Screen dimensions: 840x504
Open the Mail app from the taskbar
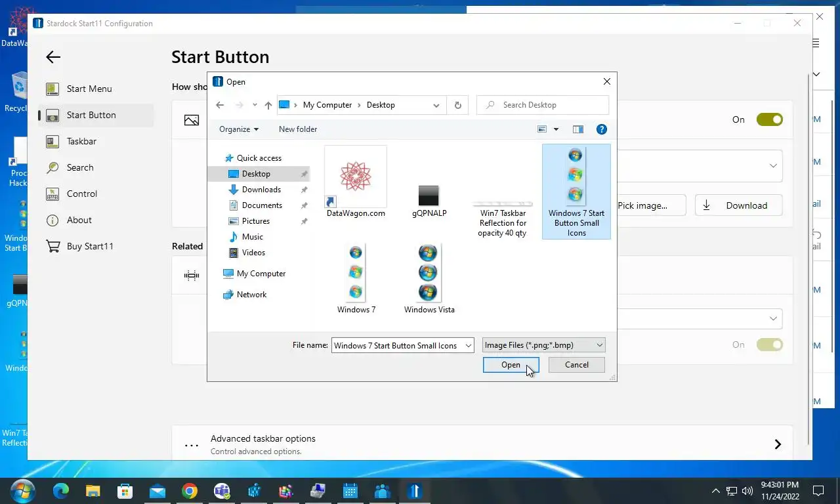pos(157,491)
